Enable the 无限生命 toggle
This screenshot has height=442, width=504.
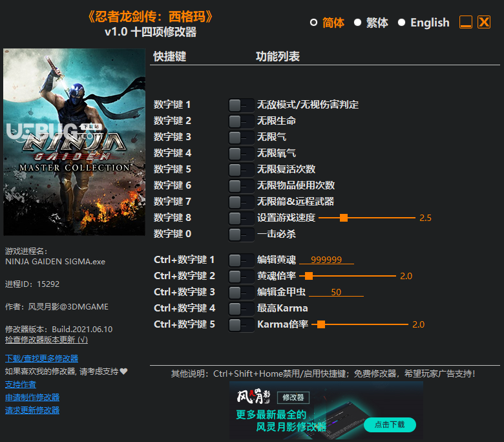pos(241,121)
